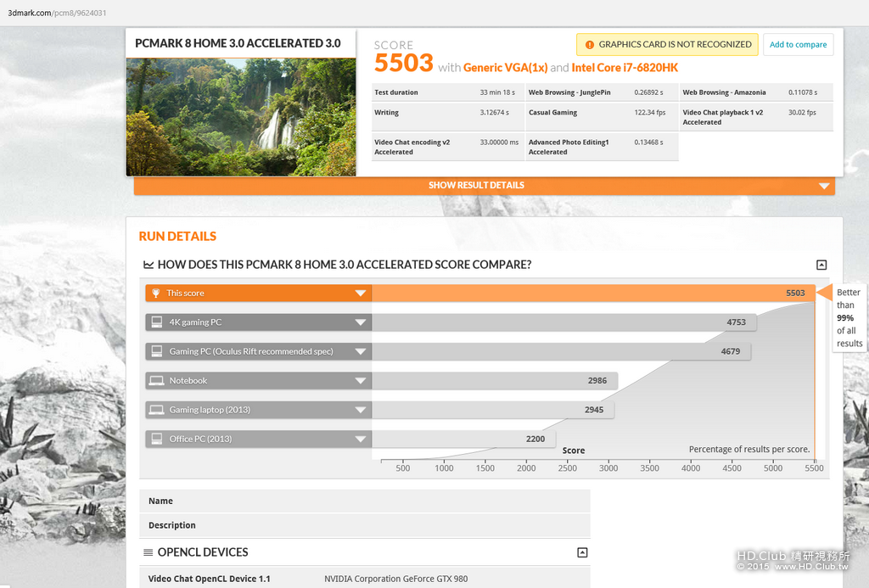Click the 4K gaming PC monitor icon
869x588 pixels.
157,322
